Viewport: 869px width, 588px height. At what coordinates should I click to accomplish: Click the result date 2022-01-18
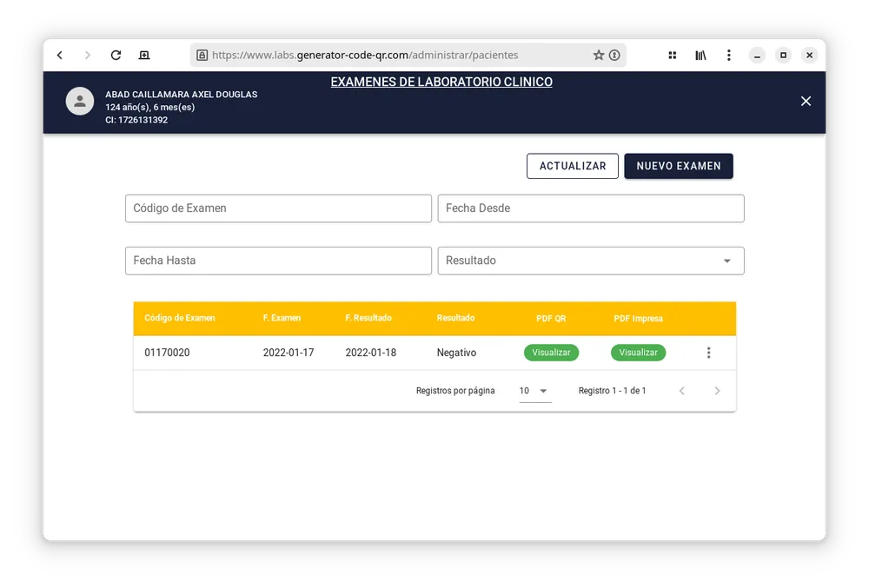pos(371,353)
